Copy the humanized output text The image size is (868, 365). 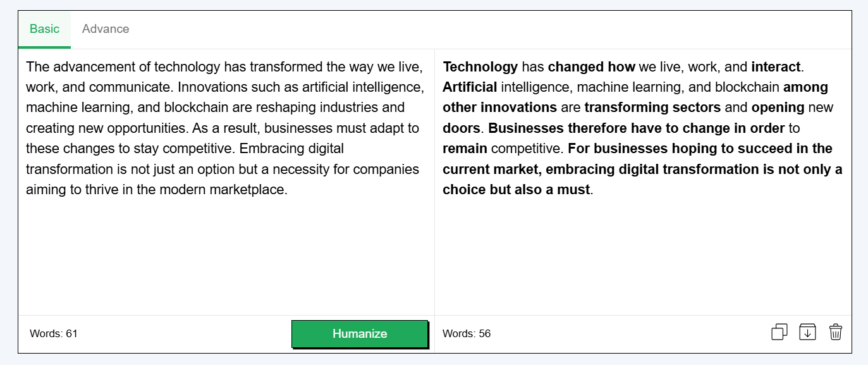[x=779, y=332]
